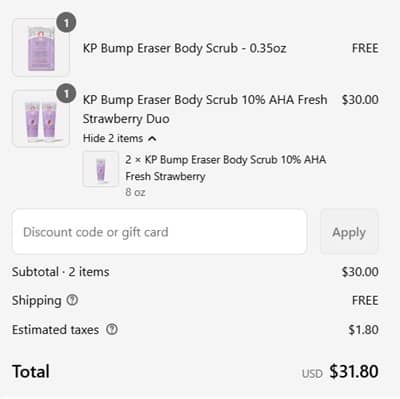Click the Apply discount button

349,232
